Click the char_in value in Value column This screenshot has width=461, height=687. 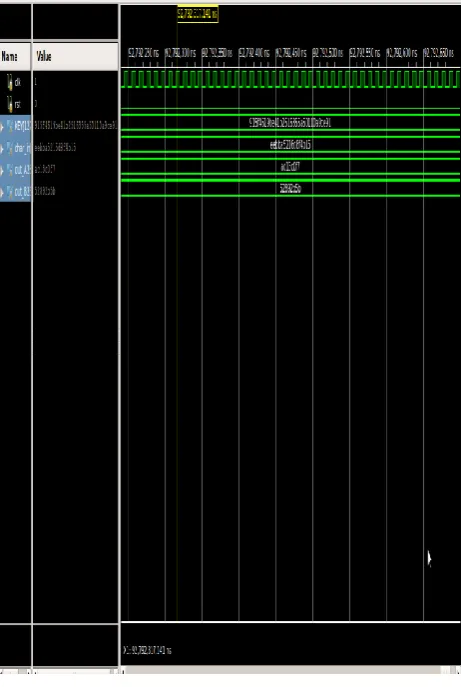55,148
